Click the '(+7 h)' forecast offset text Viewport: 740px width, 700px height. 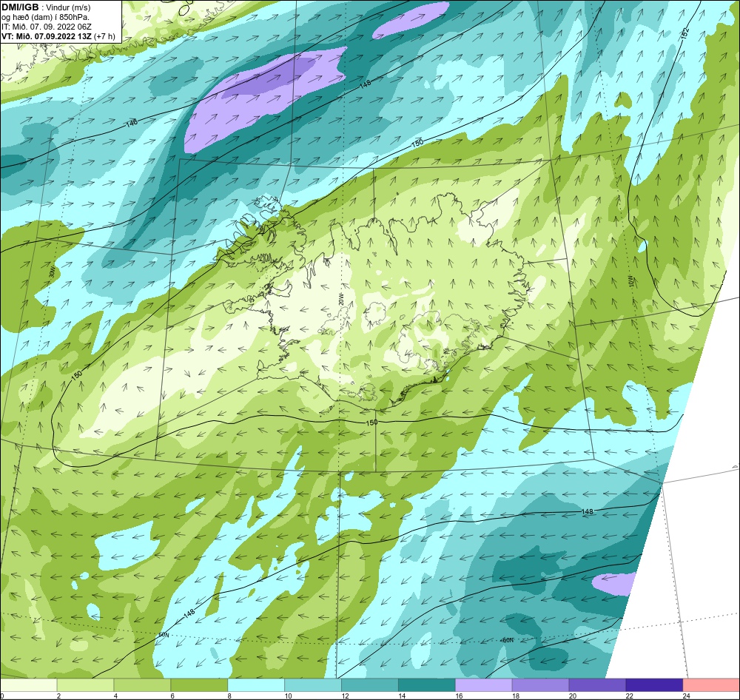coord(104,36)
